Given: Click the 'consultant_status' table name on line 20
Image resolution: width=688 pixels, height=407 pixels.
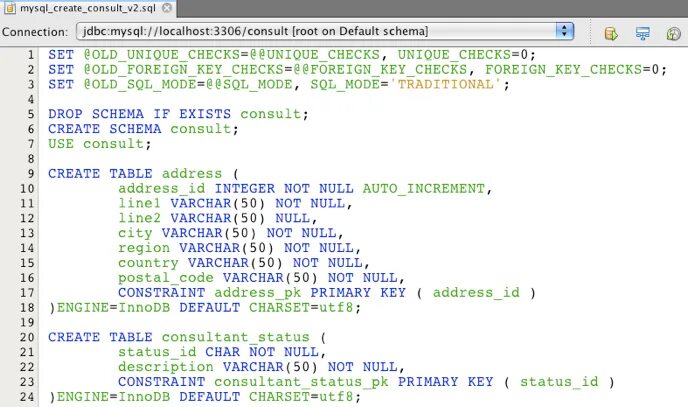Looking at the screenshot, I should click(236, 337).
